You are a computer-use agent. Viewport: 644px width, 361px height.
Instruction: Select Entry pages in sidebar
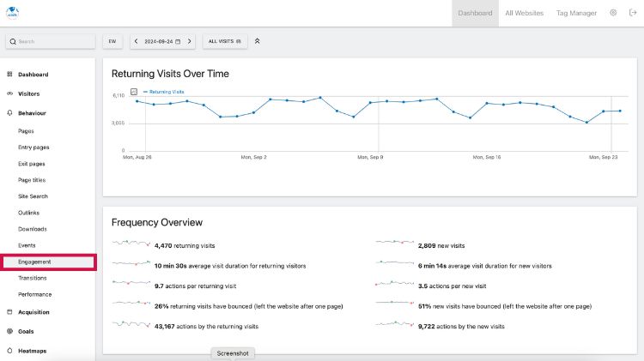point(33,147)
